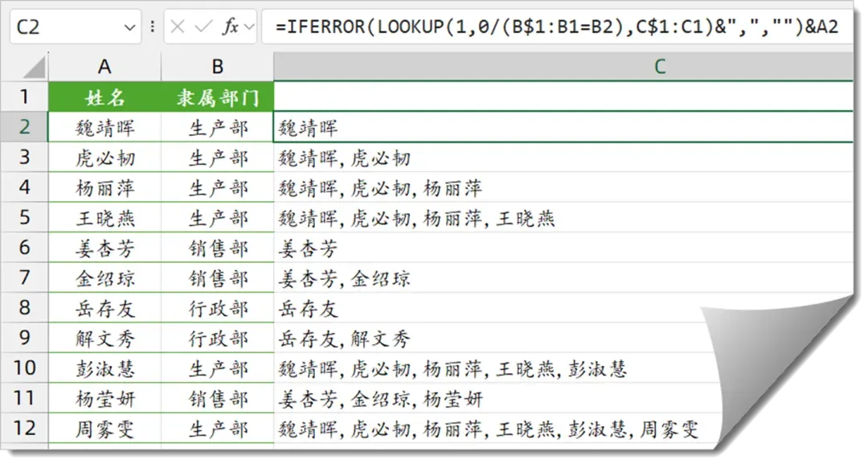This screenshot has width=868, height=464.
Task: Select row 9 header
Action: (24, 338)
